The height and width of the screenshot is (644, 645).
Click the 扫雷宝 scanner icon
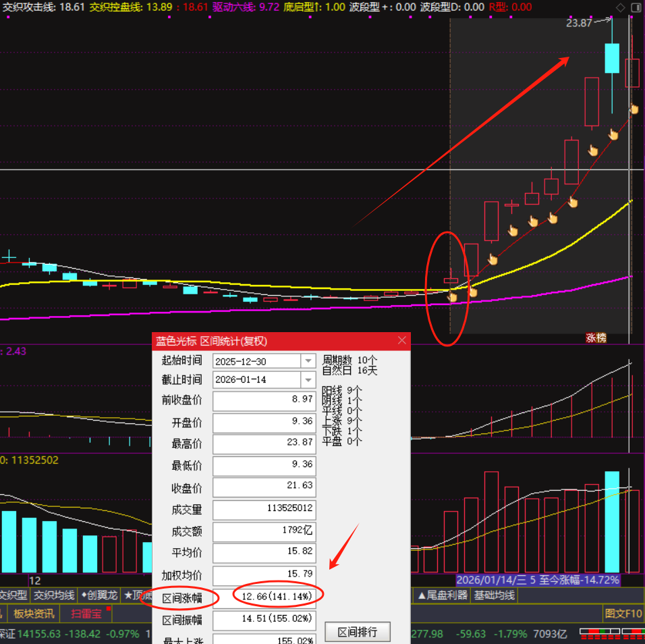[84, 612]
